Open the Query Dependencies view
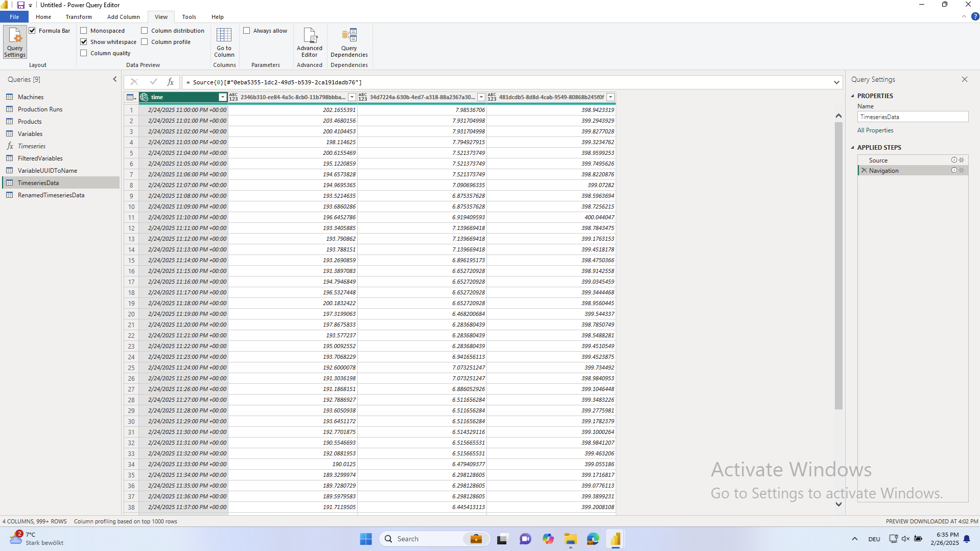Viewport: 980px width, 551px height. 349,42
